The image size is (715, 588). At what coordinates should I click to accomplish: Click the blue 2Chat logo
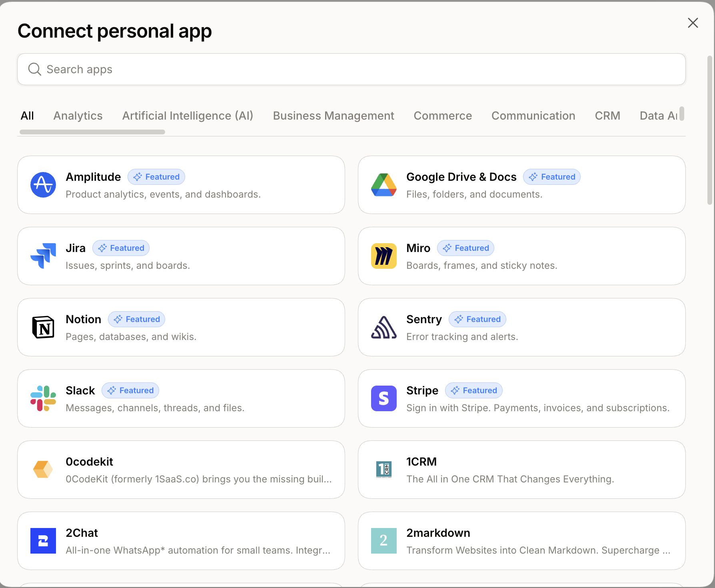pyautogui.click(x=43, y=541)
